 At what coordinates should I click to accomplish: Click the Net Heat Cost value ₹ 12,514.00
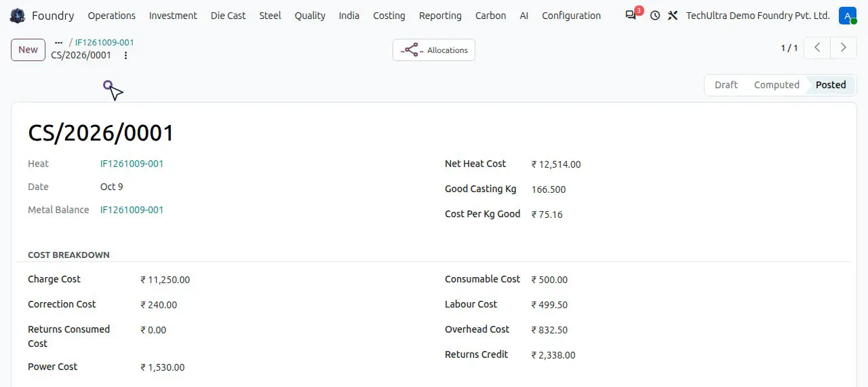coord(556,164)
